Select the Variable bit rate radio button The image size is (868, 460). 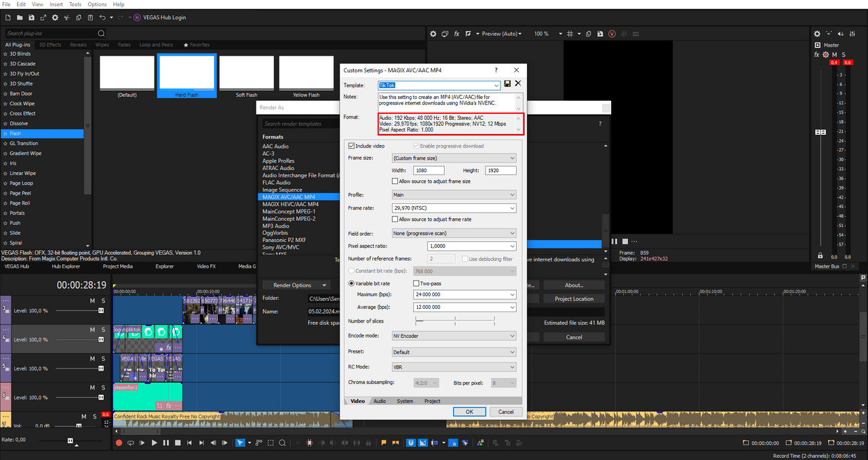[351, 283]
